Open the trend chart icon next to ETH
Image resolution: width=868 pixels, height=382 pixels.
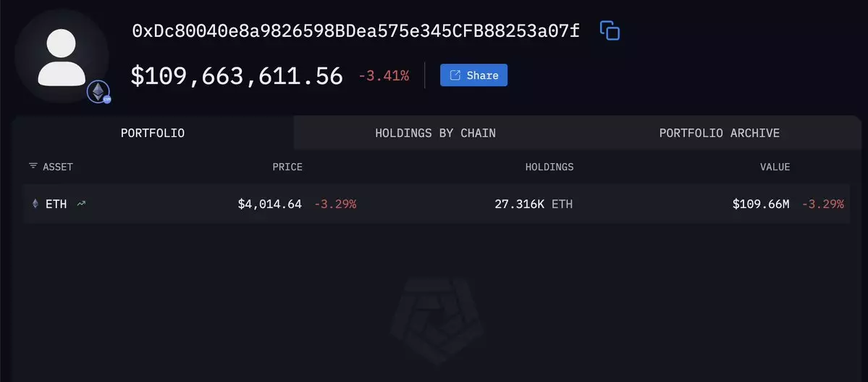pos(81,204)
